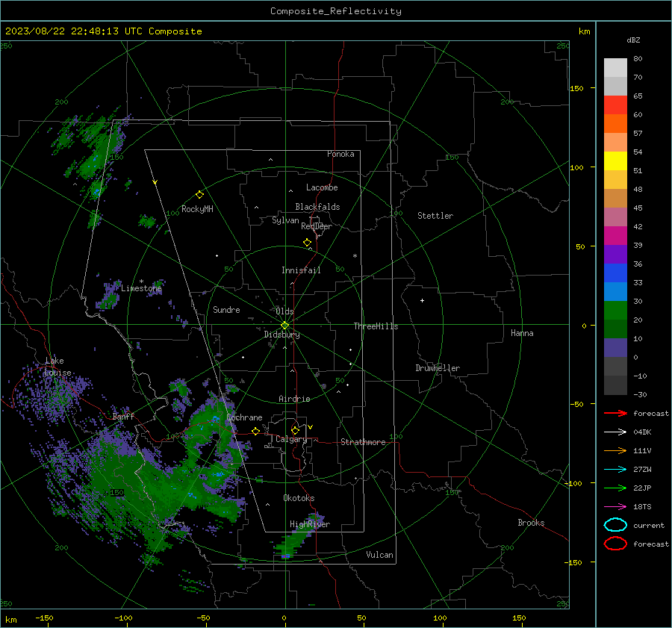
Task: Click the Banff town label
Action: tap(123, 416)
